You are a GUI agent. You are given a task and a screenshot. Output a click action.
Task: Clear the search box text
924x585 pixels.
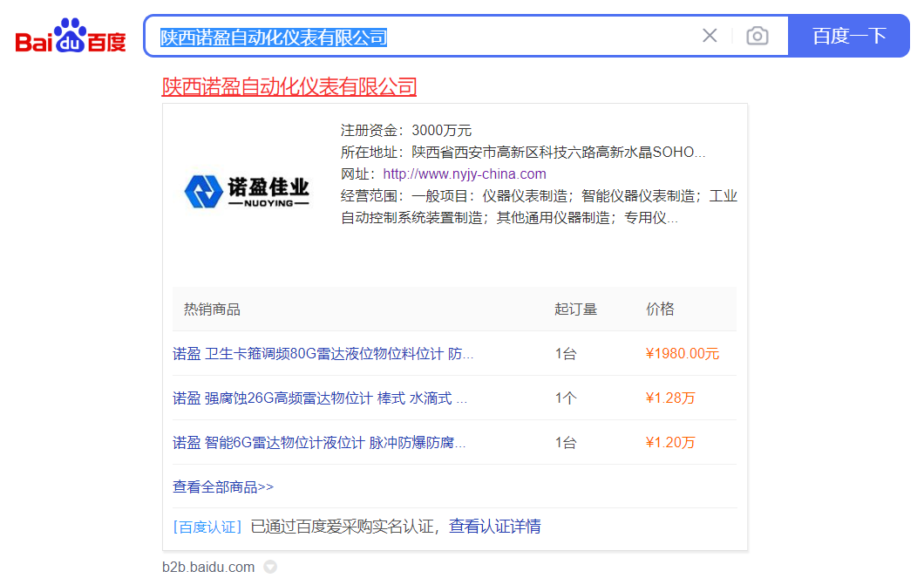click(710, 36)
